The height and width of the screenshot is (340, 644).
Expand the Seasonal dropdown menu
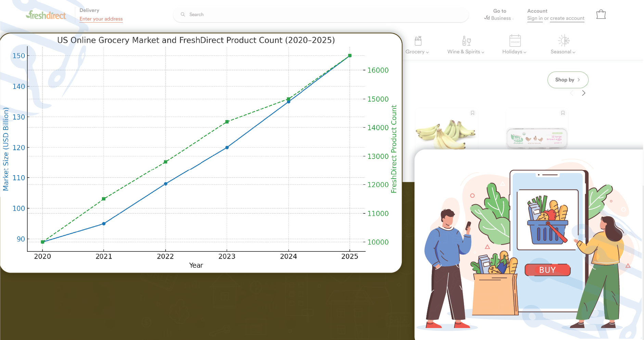point(563,52)
